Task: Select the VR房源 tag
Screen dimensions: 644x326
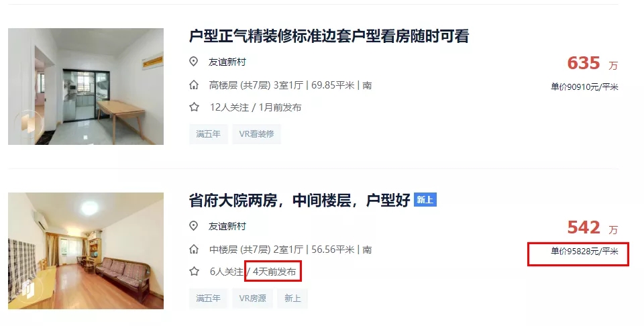Action: [x=253, y=298]
